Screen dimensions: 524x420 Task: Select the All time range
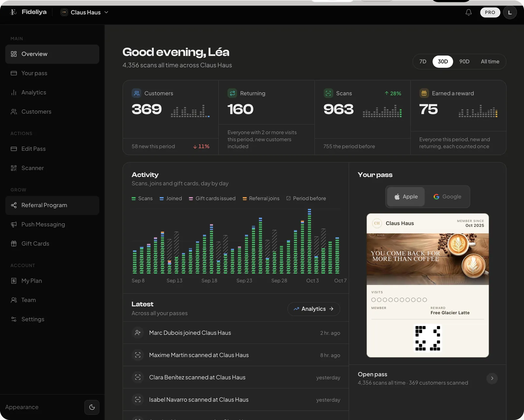click(x=490, y=62)
